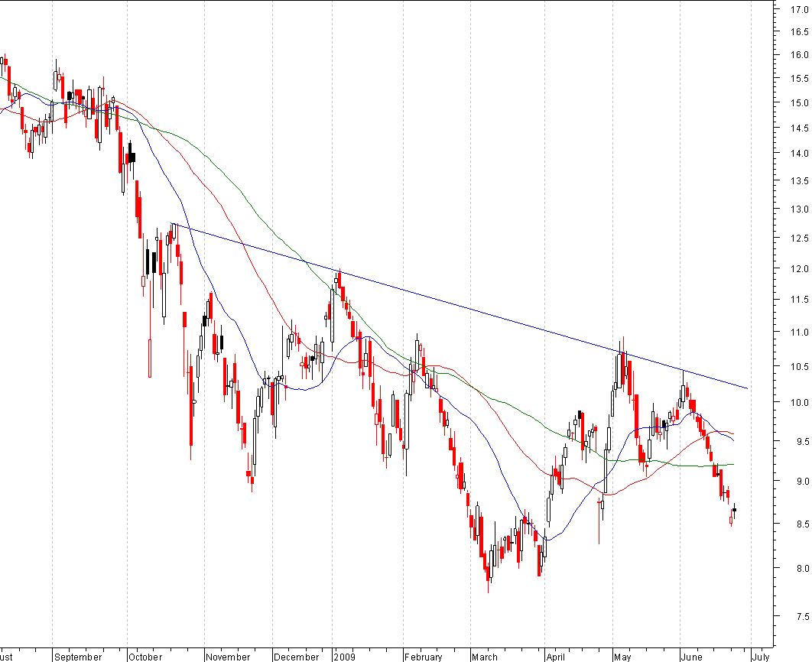Click the "September" label on the time axis

78,657
